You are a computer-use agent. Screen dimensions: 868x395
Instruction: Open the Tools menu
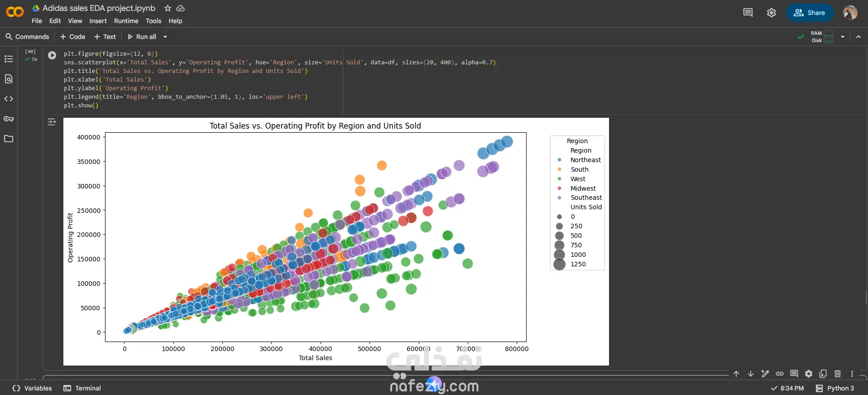pos(153,21)
